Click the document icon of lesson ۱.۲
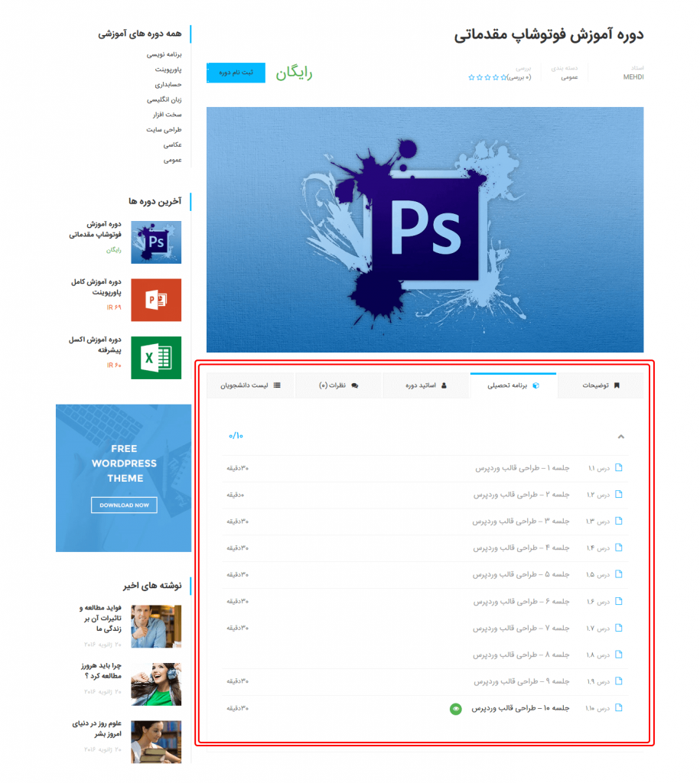Image resolution: width=700 pixels, height=783 pixels. [x=619, y=494]
